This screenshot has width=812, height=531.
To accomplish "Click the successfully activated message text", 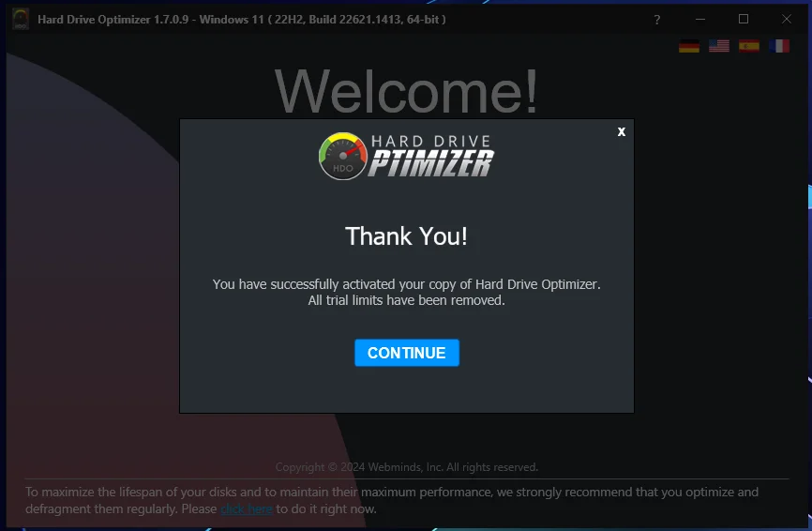I will click(407, 284).
